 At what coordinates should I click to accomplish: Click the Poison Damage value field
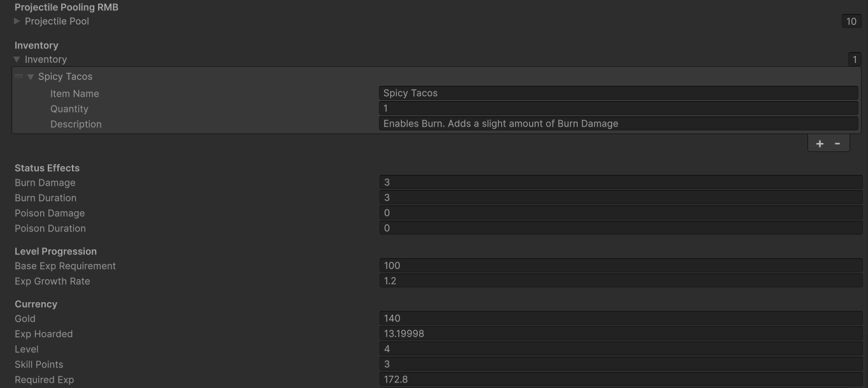tap(620, 213)
